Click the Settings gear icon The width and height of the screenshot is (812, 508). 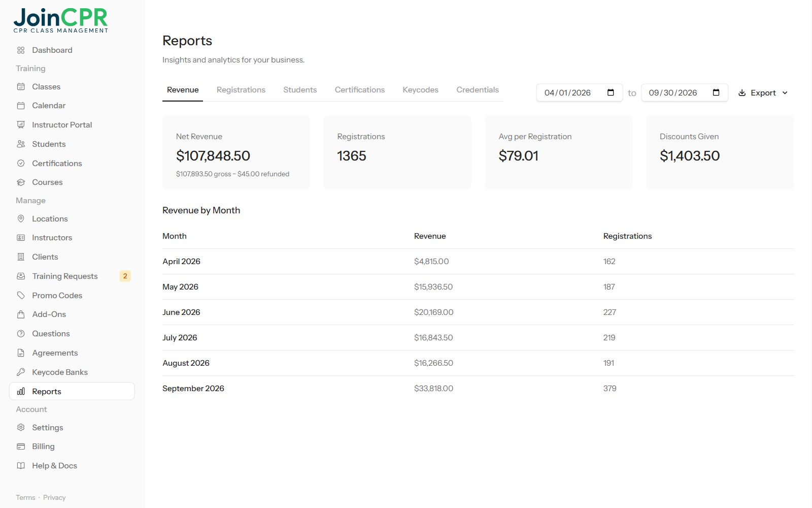[21, 428]
